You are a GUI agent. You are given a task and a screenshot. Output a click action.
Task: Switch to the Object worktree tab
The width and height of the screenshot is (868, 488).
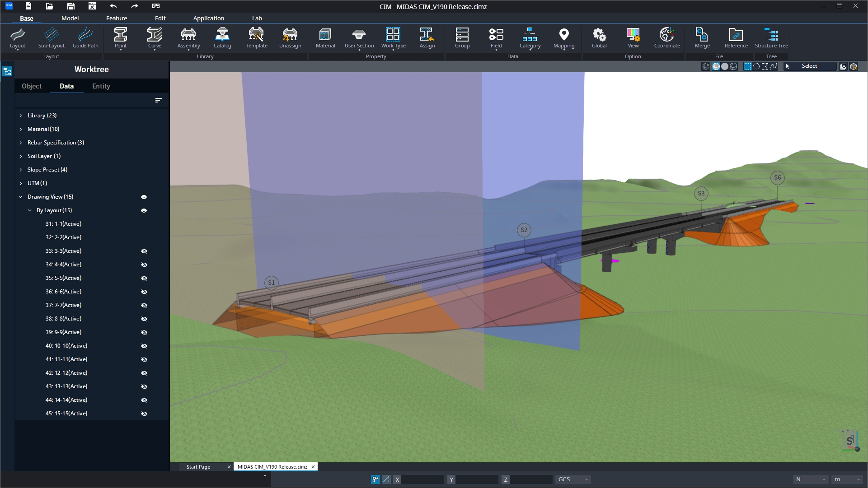coord(32,86)
